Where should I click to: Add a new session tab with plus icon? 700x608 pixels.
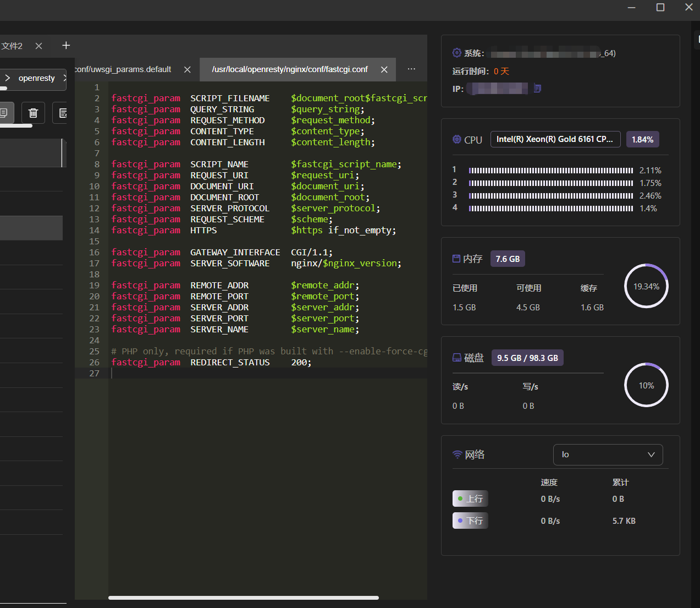pos(66,46)
